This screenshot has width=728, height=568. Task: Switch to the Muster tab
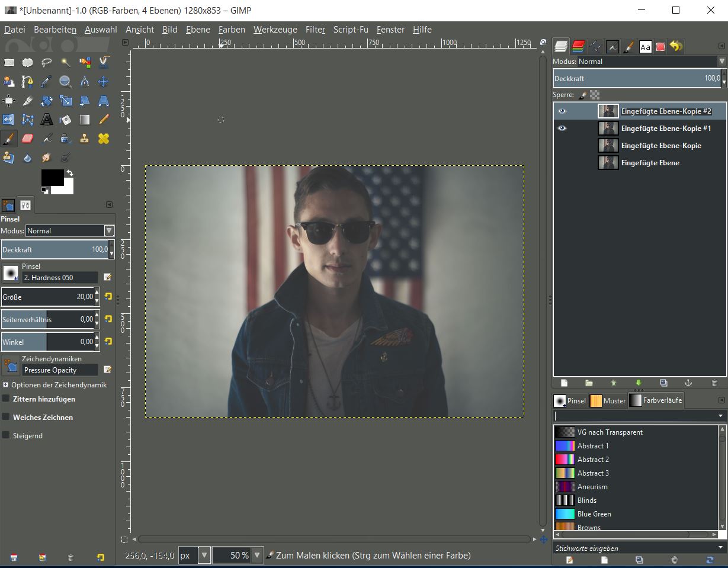tap(608, 401)
